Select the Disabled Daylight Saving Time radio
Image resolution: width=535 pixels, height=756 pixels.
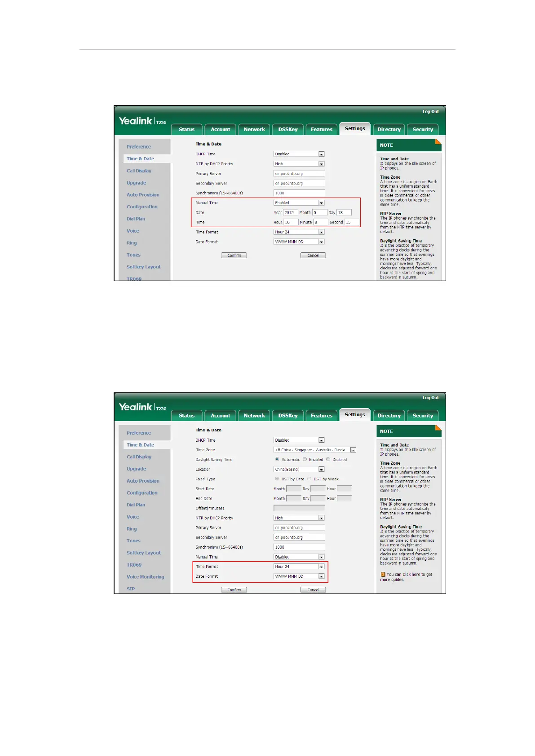(328, 459)
